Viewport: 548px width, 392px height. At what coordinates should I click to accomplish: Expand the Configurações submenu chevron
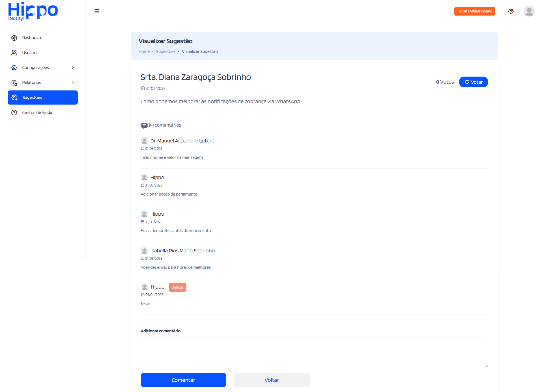[73, 68]
